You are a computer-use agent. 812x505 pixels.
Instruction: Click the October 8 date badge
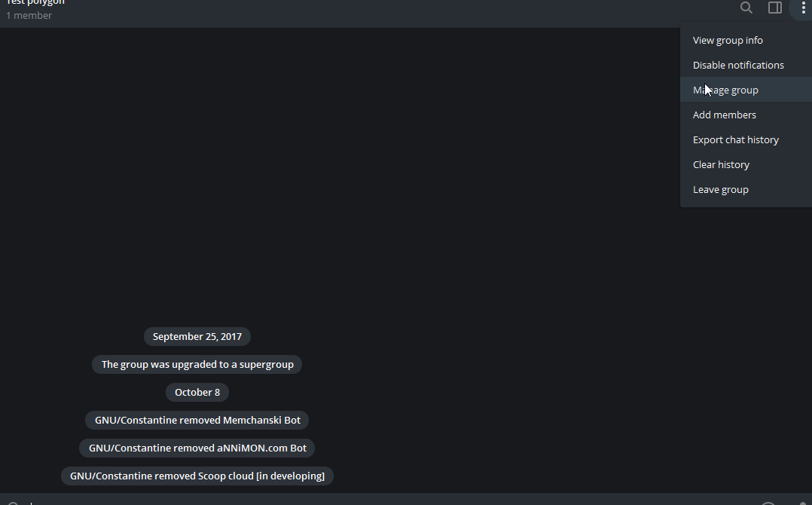coord(197,392)
